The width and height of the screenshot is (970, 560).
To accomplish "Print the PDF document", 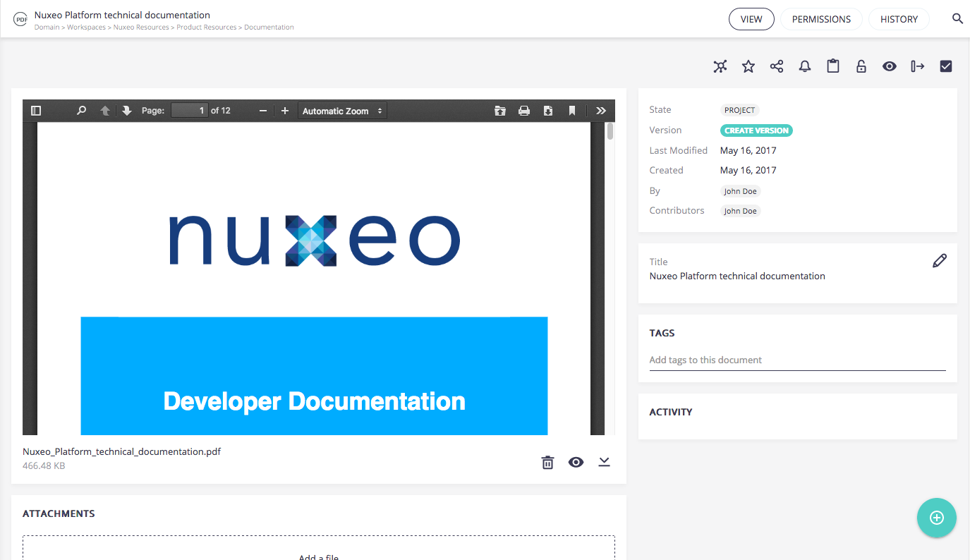I will click(524, 111).
